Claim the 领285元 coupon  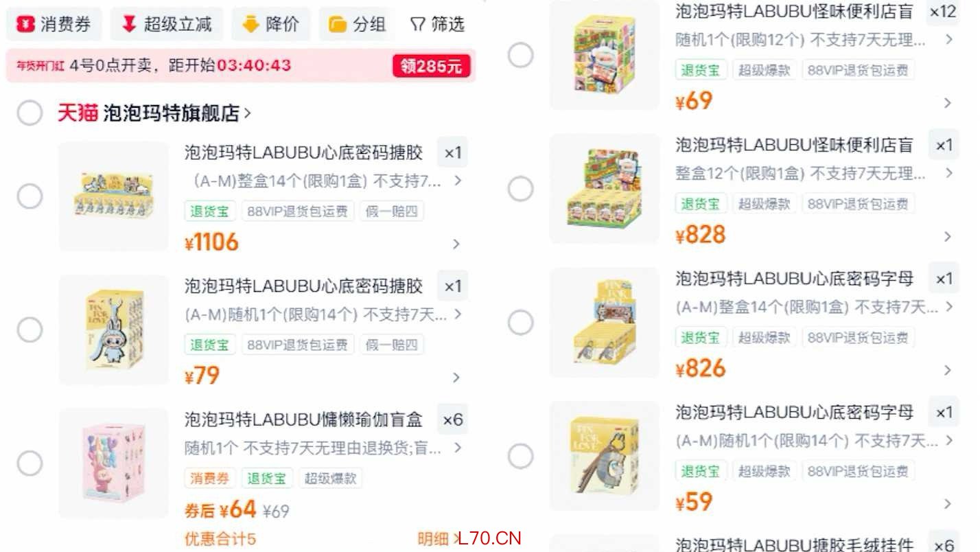(432, 67)
